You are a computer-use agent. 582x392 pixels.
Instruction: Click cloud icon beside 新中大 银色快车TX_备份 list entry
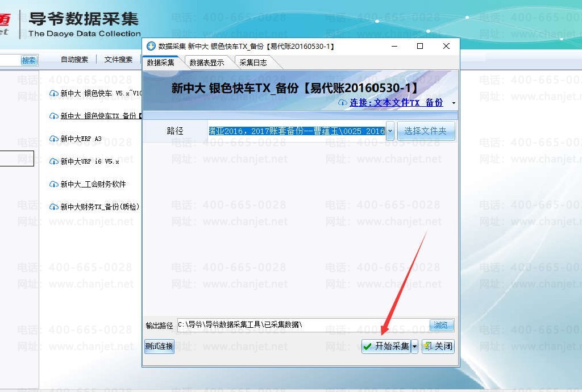click(54, 116)
